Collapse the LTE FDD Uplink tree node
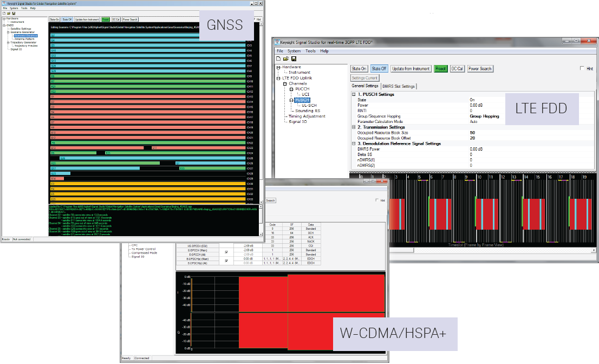Viewport: 599px width, 364px height. tap(278, 78)
